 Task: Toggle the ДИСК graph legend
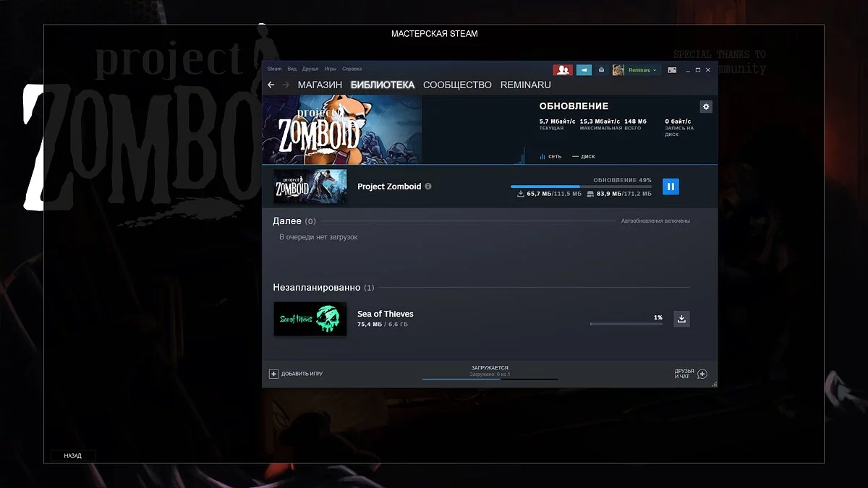(584, 157)
